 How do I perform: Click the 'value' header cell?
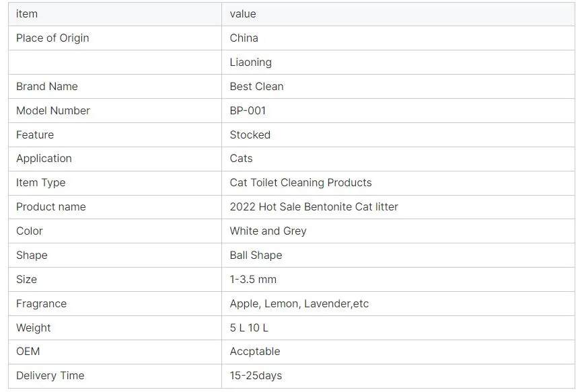click(x=243, y=13)
